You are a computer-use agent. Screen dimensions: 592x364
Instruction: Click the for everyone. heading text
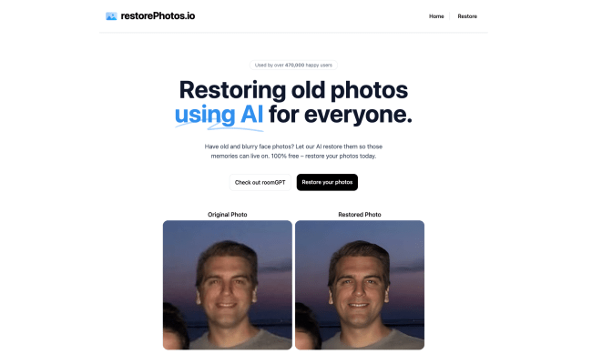tap(341, 115)
